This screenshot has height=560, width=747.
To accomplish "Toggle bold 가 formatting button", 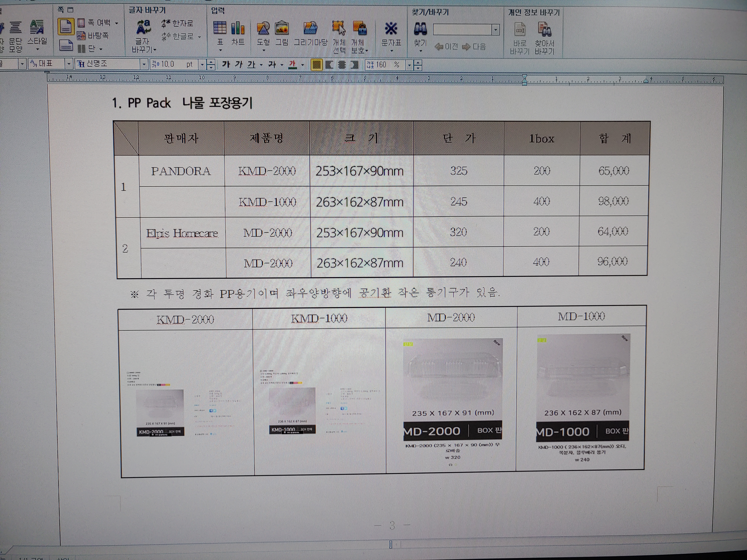I will pos(226,64).
